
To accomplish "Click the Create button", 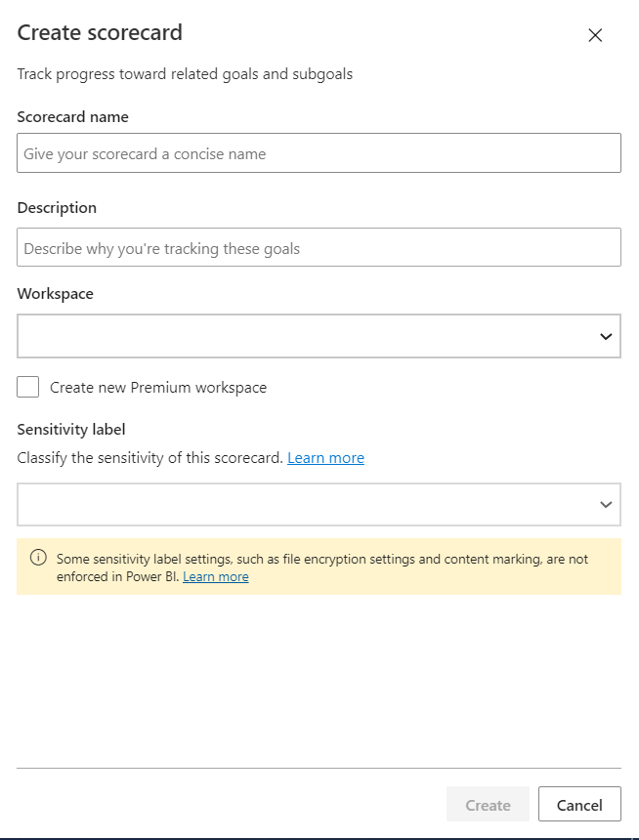I will pyautogui.click(x=488, y=804).
